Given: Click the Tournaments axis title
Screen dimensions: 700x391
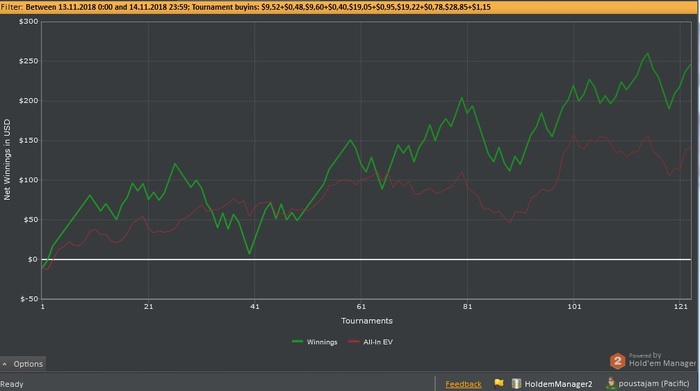Looking at the screenshot, I should (x=367, y=321).
